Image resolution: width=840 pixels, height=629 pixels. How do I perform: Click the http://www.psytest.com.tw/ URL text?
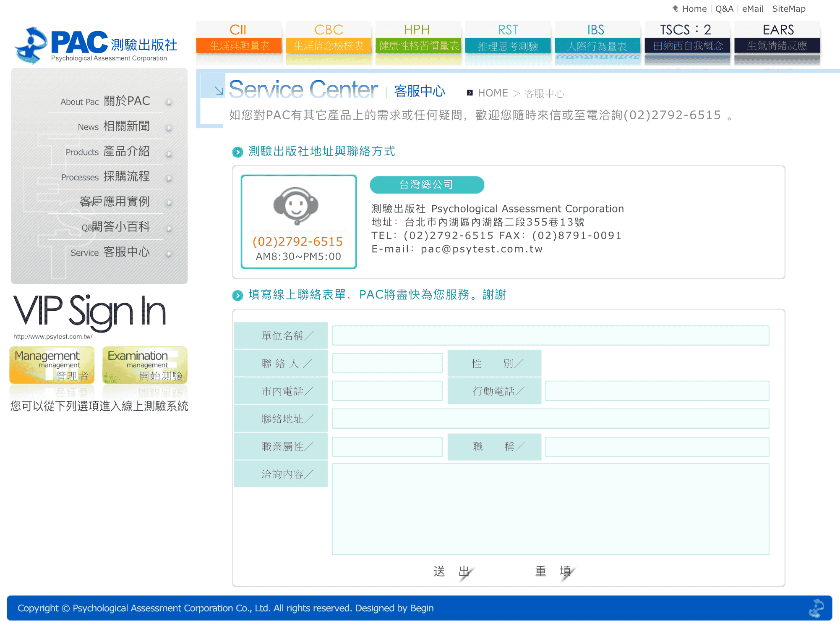click(53, 337)
